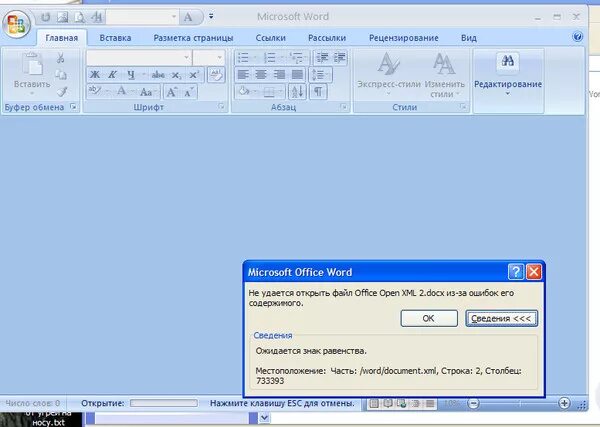Image resolution: width=600 pixels, height=427 pixels.
Task: Open the Office button menu
Action: pos(16,24)
